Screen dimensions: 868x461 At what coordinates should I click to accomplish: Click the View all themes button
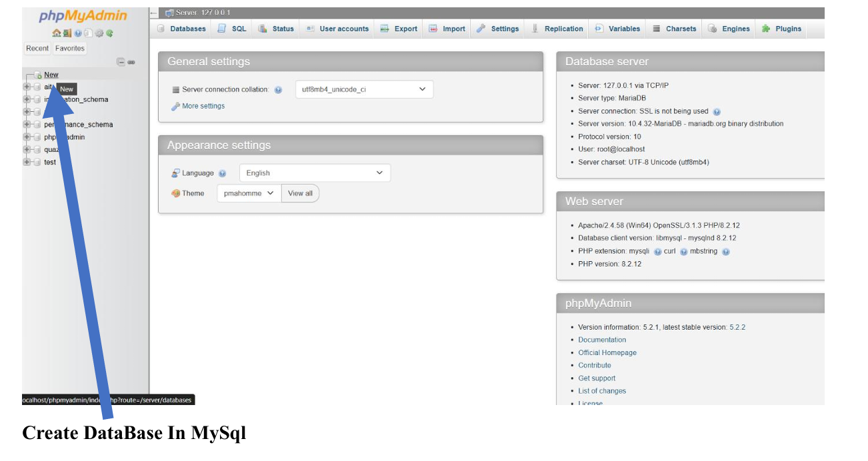[x=300, y=193]
